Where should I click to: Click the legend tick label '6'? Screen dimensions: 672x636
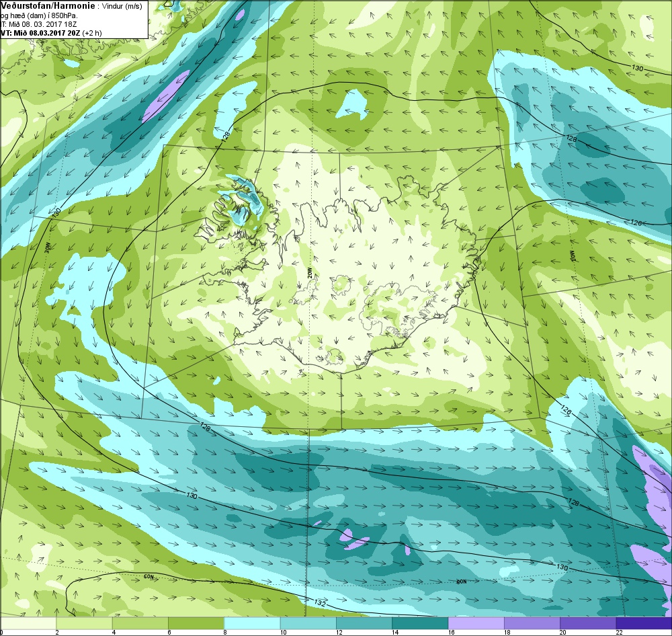[x=169, y=632]
